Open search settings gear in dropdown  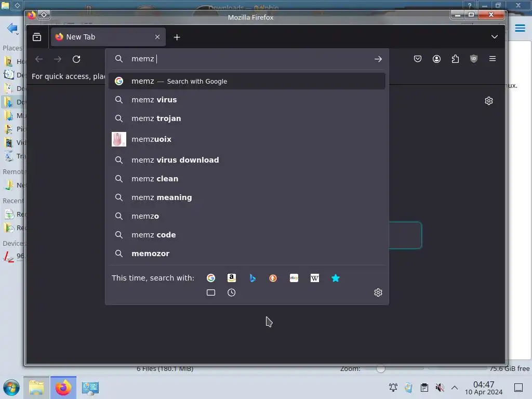point(378,292)
